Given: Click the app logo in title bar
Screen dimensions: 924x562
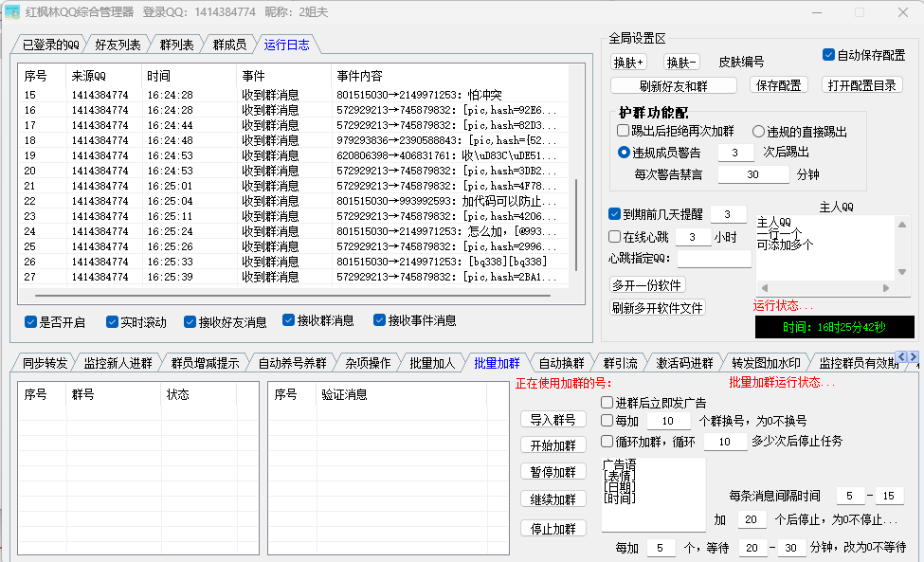Looking at the screenshot, I should [12, 12].
